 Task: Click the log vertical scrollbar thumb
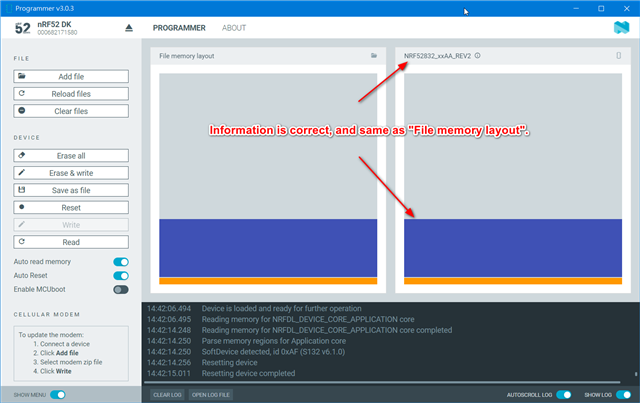pyautogui.click(x=636, y=374)
